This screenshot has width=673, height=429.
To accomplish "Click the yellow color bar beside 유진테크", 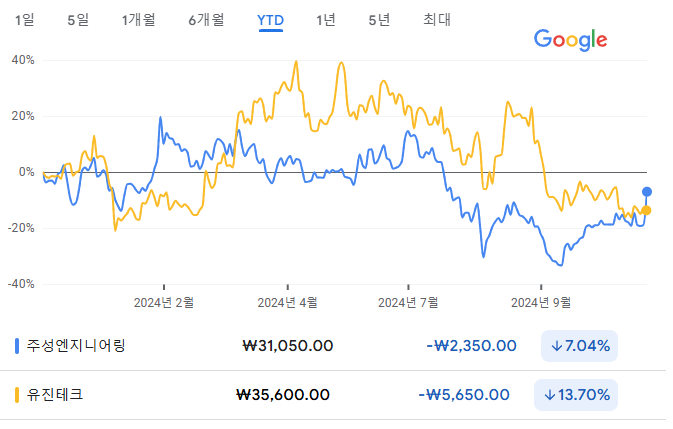I will point(17,395).
